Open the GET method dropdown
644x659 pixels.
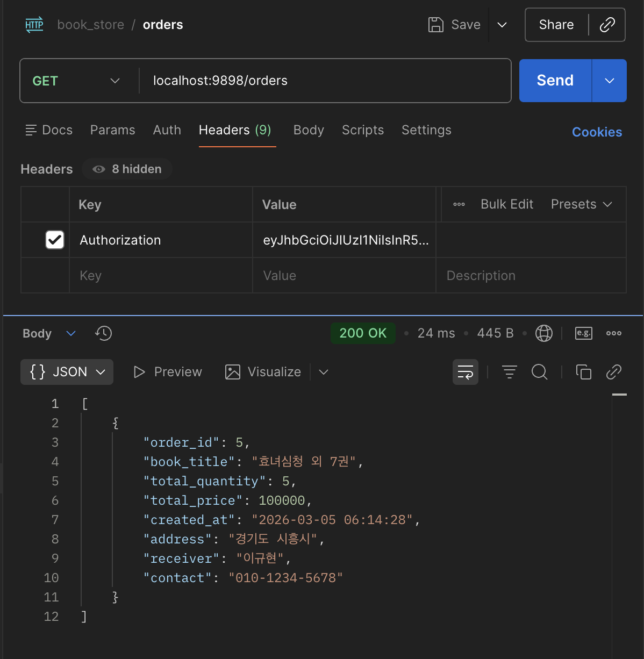(x=76, y=81)
